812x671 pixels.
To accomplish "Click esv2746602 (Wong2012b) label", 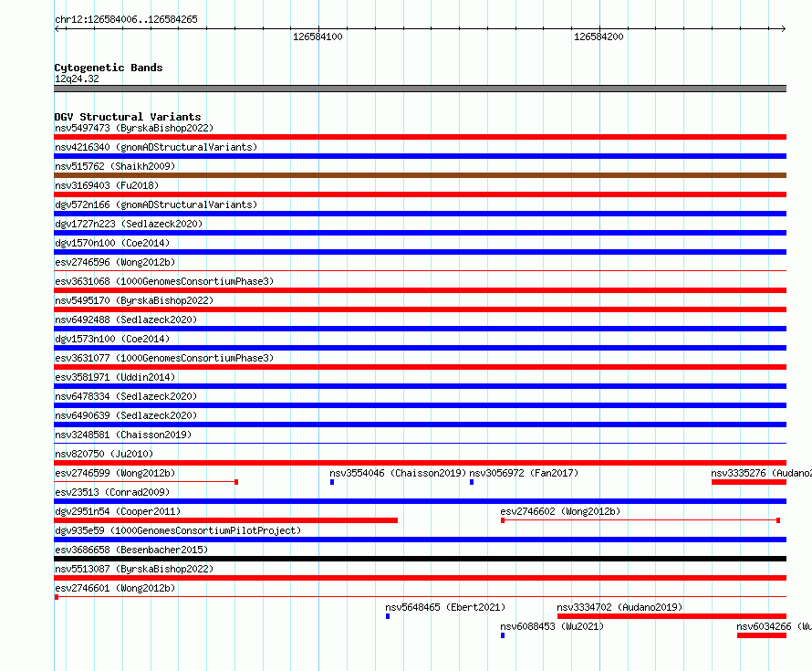I will [x=560, y=511].
